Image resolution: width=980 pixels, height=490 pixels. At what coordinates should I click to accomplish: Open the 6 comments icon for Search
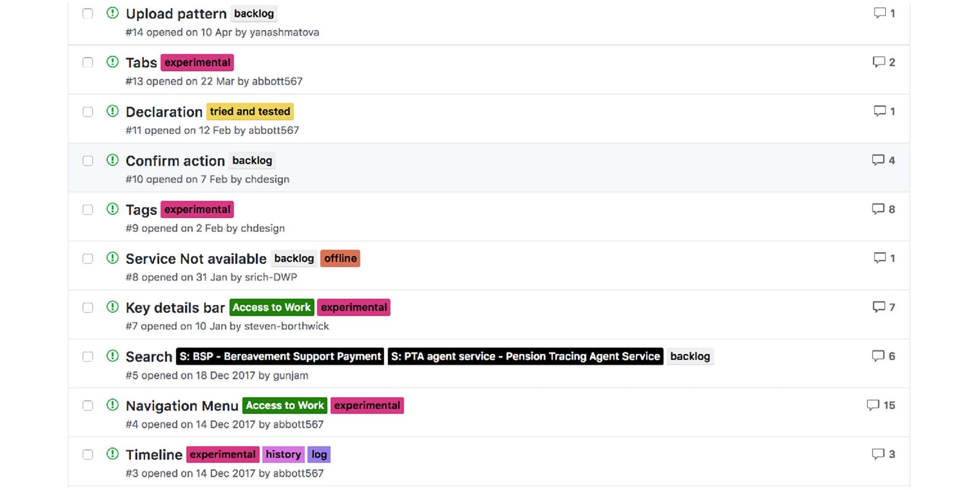878,356
